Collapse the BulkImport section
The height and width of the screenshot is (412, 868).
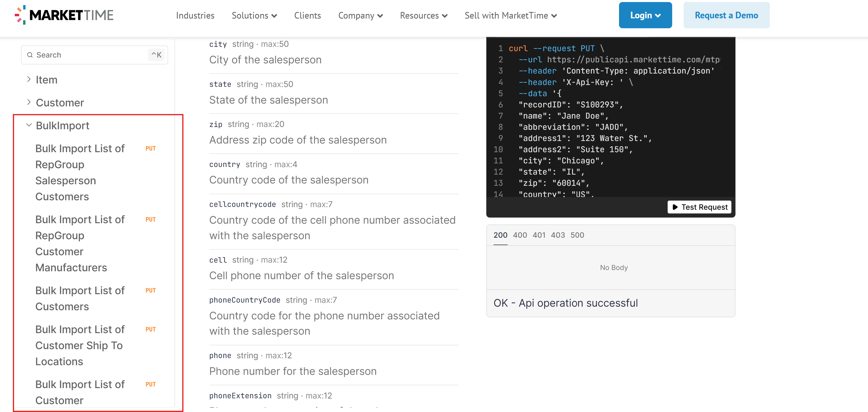pos(29,125)
